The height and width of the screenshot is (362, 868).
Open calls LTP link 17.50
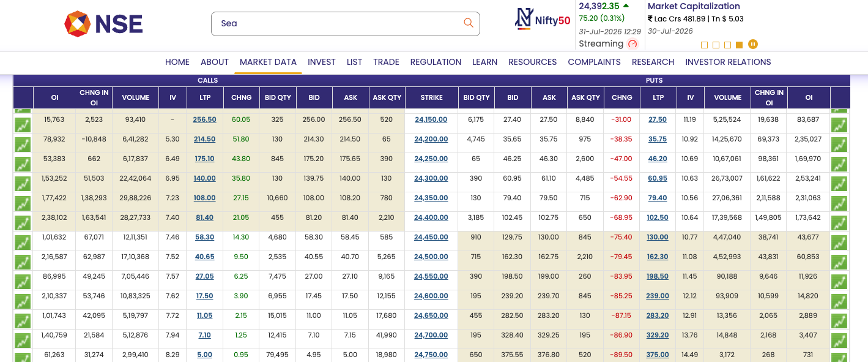click(x=204, y=296)
